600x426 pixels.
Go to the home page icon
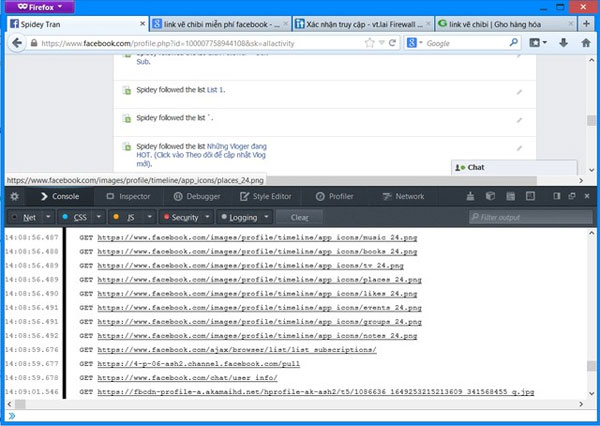pyautogui.click(x=586, y=43)
